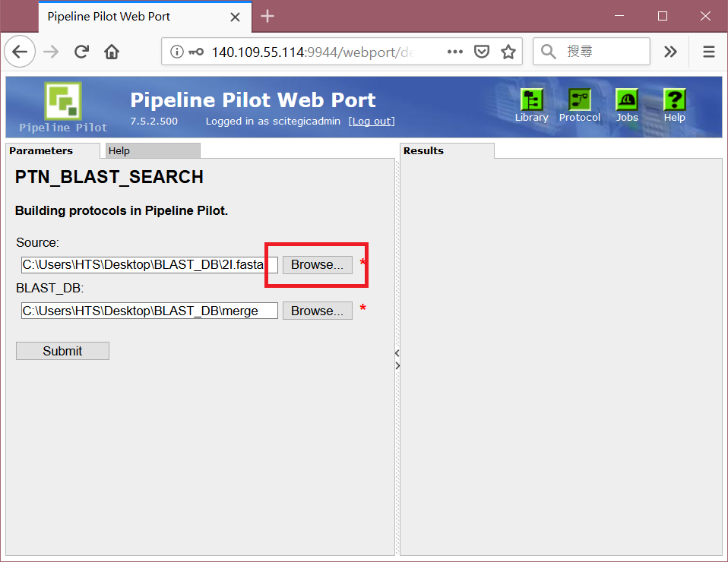Open the Protocol icon in header
728x562 pixels.
coord(579,106)
